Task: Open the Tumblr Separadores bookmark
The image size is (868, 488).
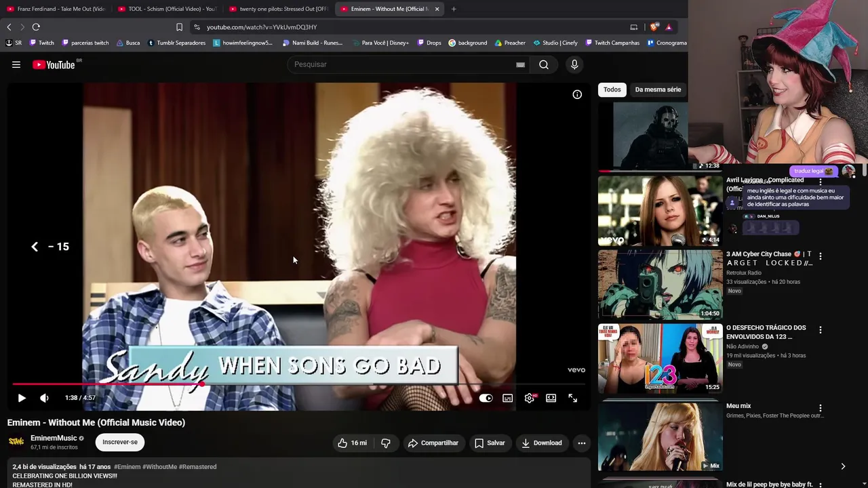Action: pyautogui.click(x=176, y=43)
